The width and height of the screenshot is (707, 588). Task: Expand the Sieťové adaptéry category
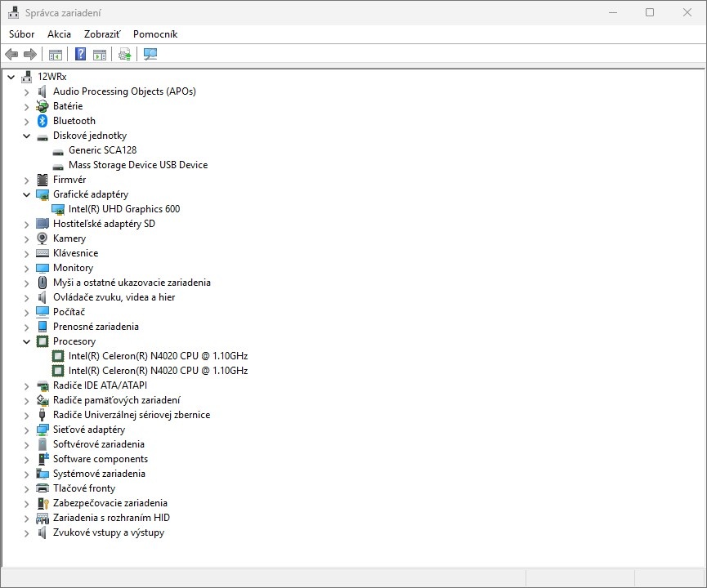click(27, 430)
